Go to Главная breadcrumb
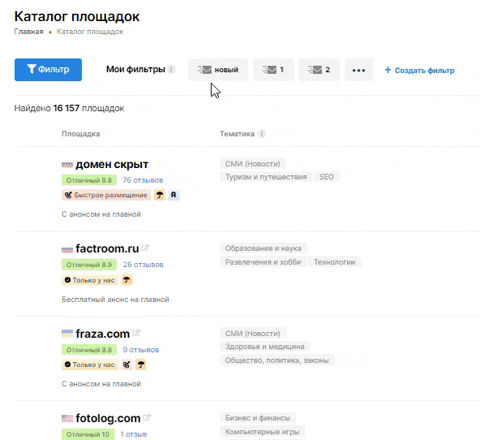 pyautogui.click(x=29, y=32)
